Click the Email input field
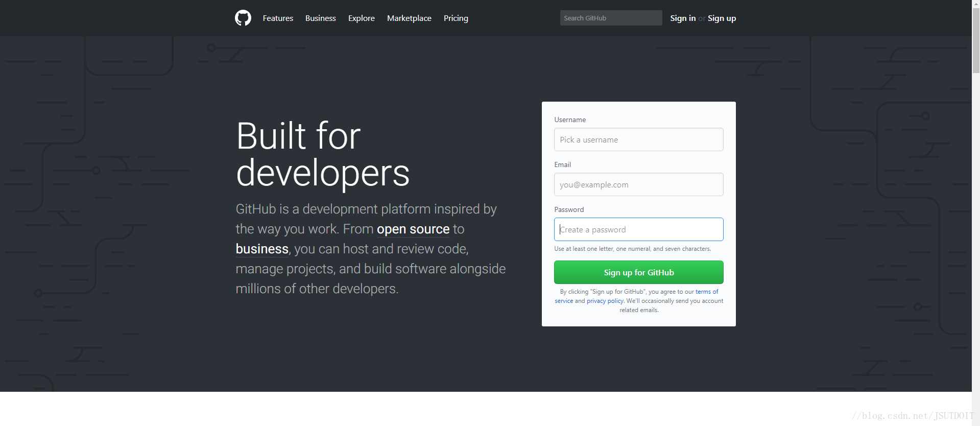Screen dimensions: 980x426 coord(638,184)
